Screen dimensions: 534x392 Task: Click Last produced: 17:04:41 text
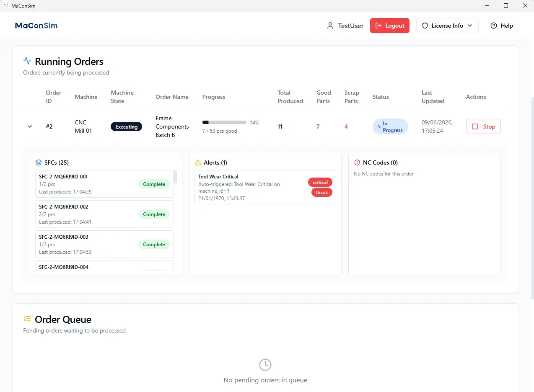pyautogui.click(x=65, y=222)
